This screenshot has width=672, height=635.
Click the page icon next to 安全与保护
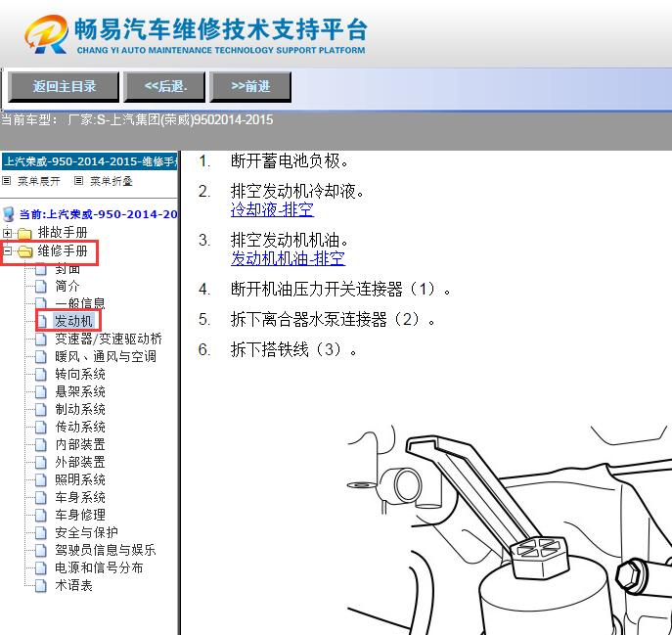[41, 532]
